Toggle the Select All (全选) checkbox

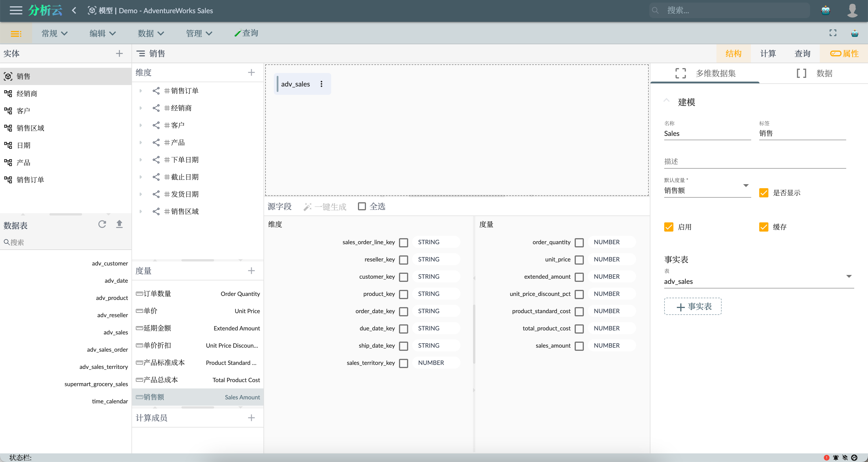coord(362,206)
